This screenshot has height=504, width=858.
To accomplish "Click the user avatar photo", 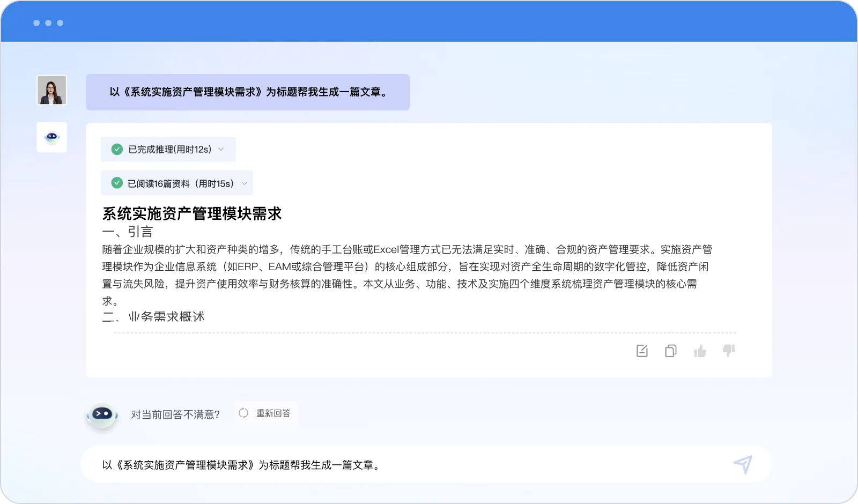I will (x=52, y=90).
